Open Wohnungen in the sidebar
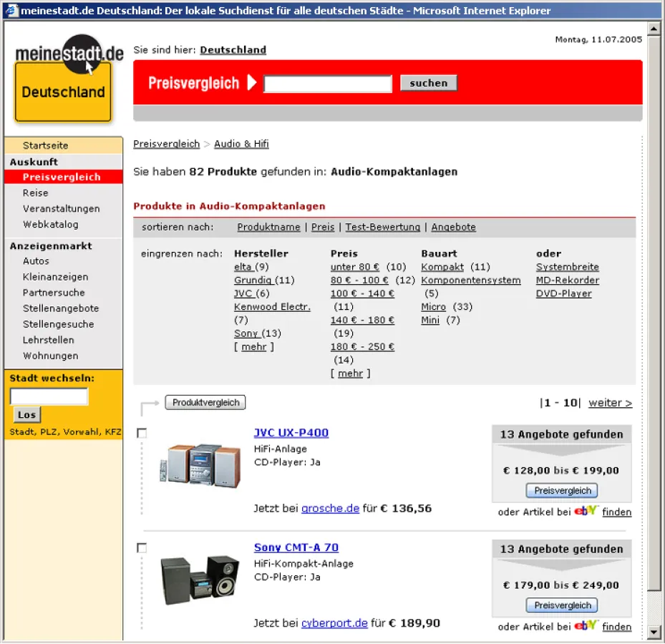The height and width of the screenshot is (644, 665). tap(51, 356)
